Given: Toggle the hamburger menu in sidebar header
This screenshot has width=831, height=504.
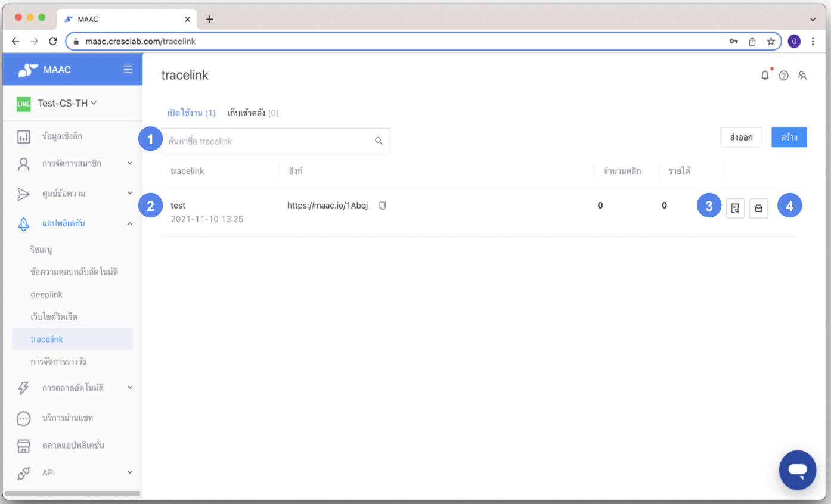Looking at the screenshot, I should (x=128, y=69).
